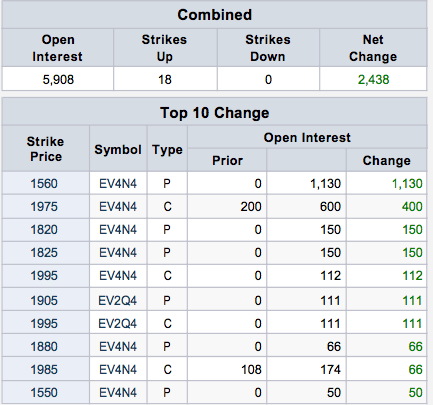Sort by Strike Price column header
This screenshot has height=405, width=433.
46,149
